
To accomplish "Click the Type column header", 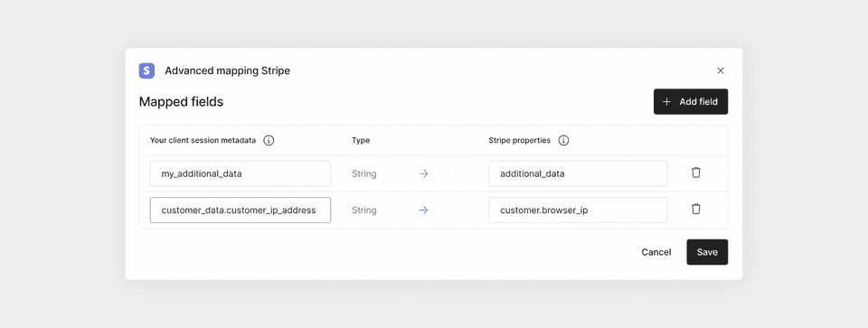I will tap(361, 140).
